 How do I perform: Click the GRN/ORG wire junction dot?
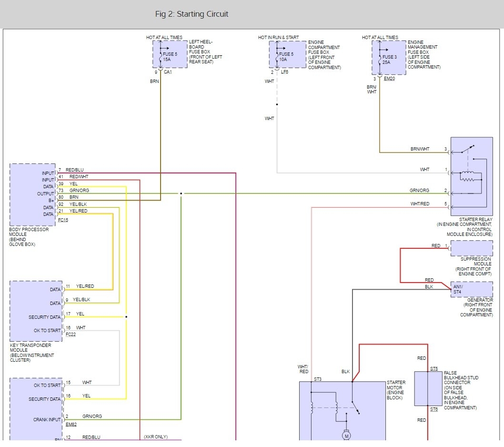(181, 193)
